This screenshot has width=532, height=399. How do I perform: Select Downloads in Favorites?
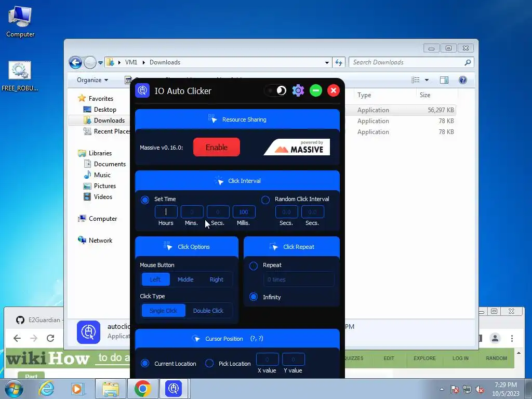pyautogui.click(x=109, y=121)
